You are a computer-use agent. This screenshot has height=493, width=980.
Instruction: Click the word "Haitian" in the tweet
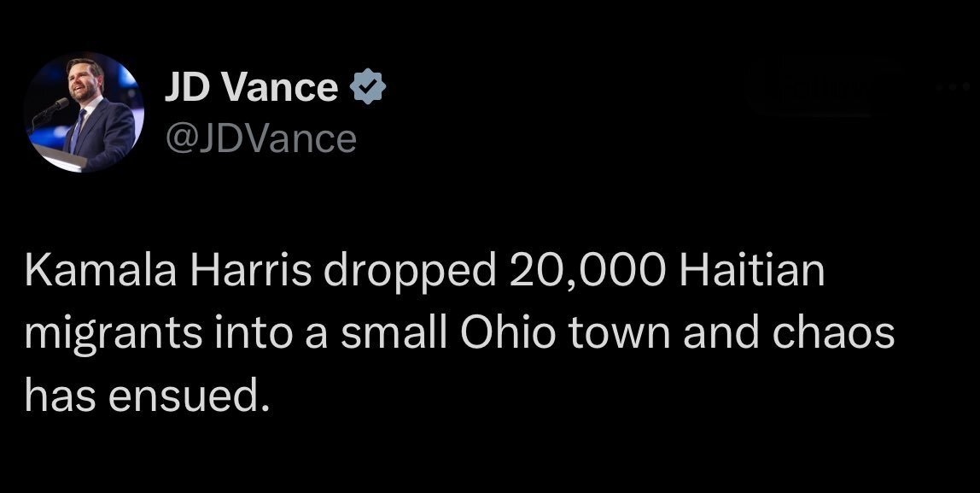tap(752, 273)
